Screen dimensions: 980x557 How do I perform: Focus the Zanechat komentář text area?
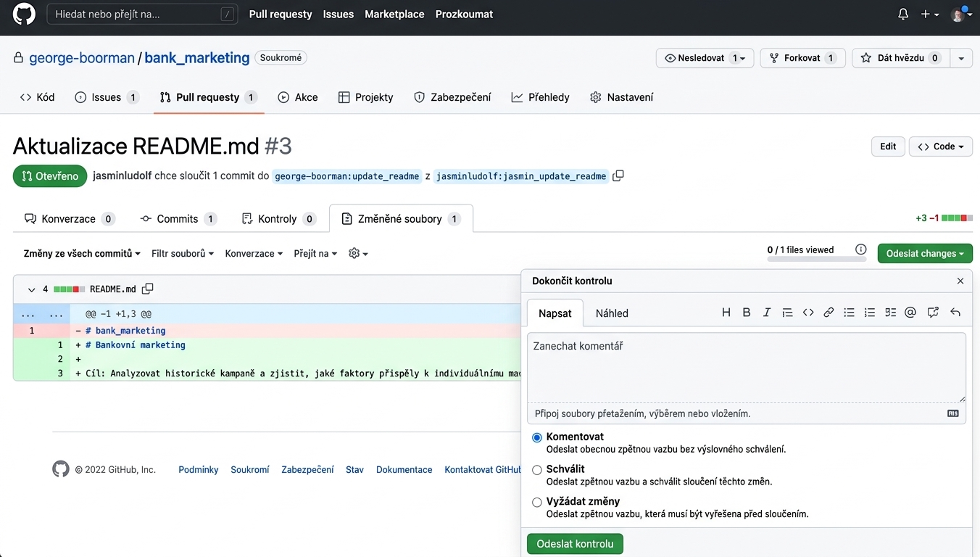click(747, 368)
